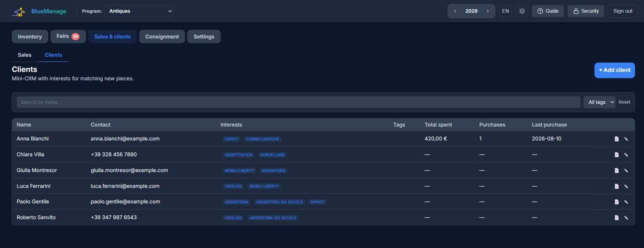This screenshot has height=248, width=644.
Task: Click the BlueManage brand name
Action: [49, 11]
